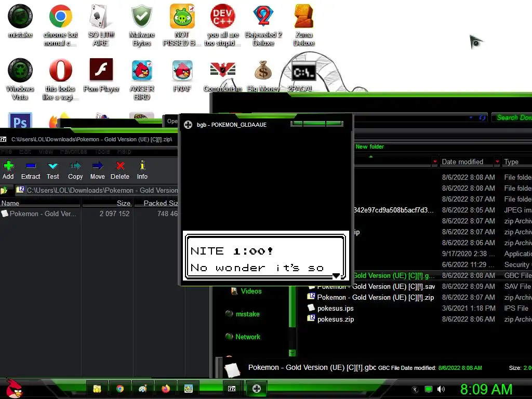Open the Favorites menu in 7-Zip
This screenshot has width=532, height=399.
coord(74,151)
